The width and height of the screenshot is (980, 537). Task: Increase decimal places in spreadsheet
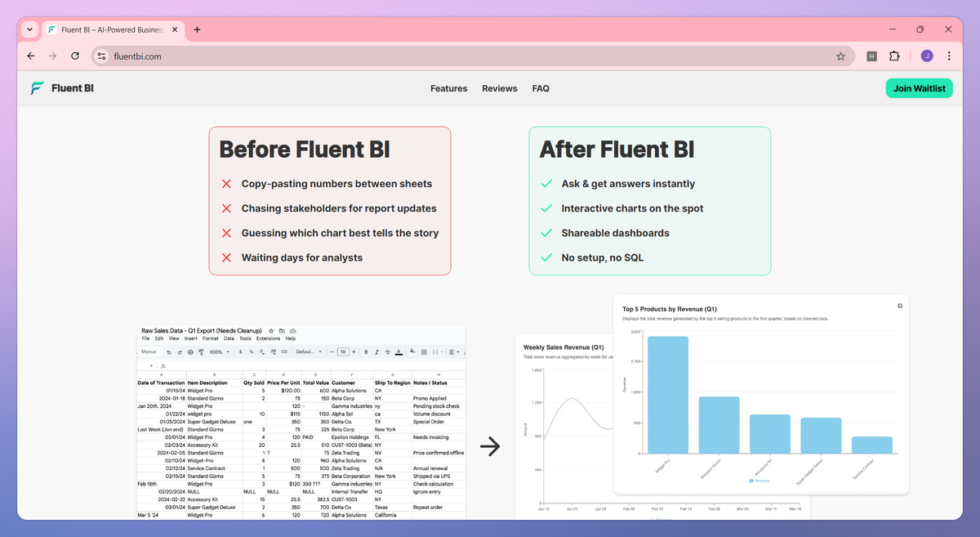[x=273, y=352]
